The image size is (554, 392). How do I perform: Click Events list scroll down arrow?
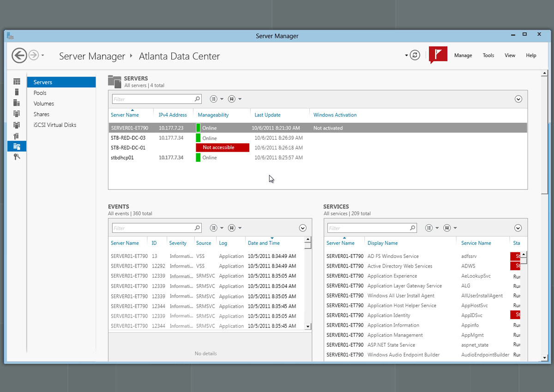tap(308, 327)
